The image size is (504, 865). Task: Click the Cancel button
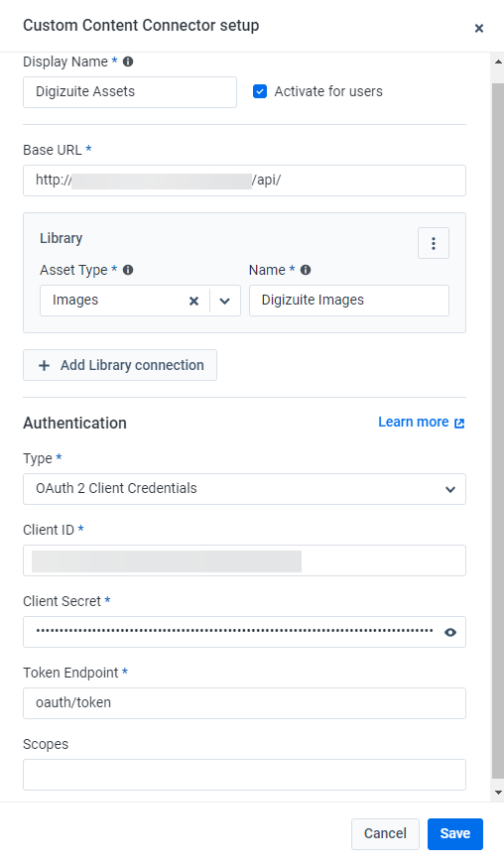[x=385, y=833]
